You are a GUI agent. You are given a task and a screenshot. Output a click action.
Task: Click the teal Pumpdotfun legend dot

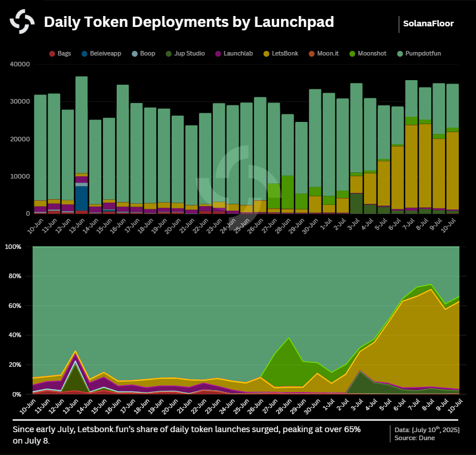pos(400,53)
